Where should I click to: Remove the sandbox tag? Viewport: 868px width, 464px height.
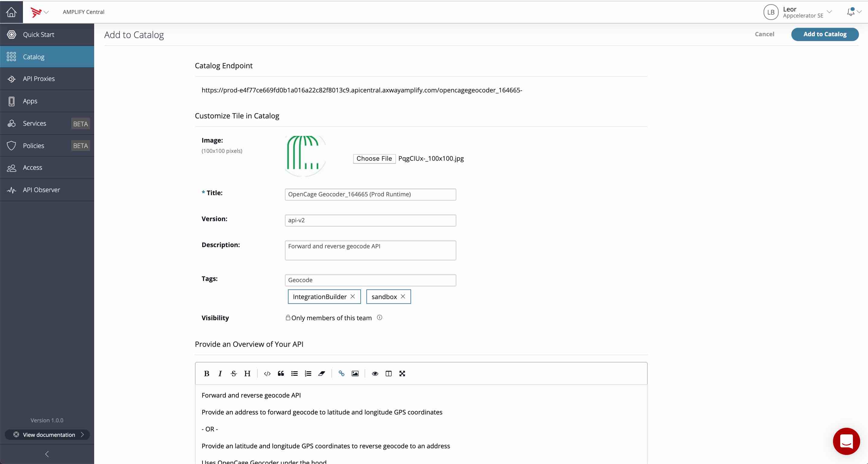pyautogui.click(x=403, y=296)
